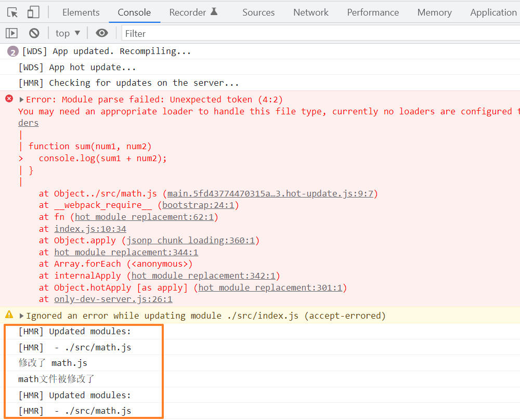Click the purple repeated-message count badge
This screenshot has height=420, width=520.
pyautogui.click(x=12, y=51)
